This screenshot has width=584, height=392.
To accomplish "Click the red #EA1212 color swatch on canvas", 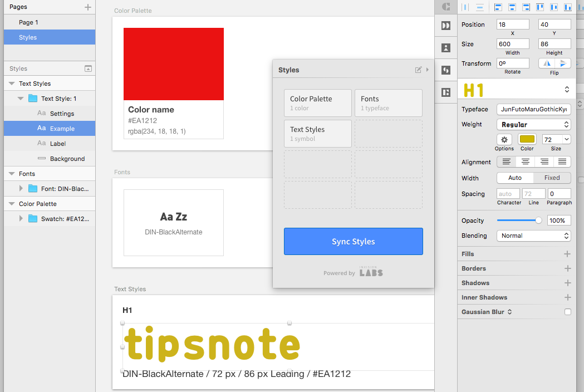I will [x=174, y=63].
